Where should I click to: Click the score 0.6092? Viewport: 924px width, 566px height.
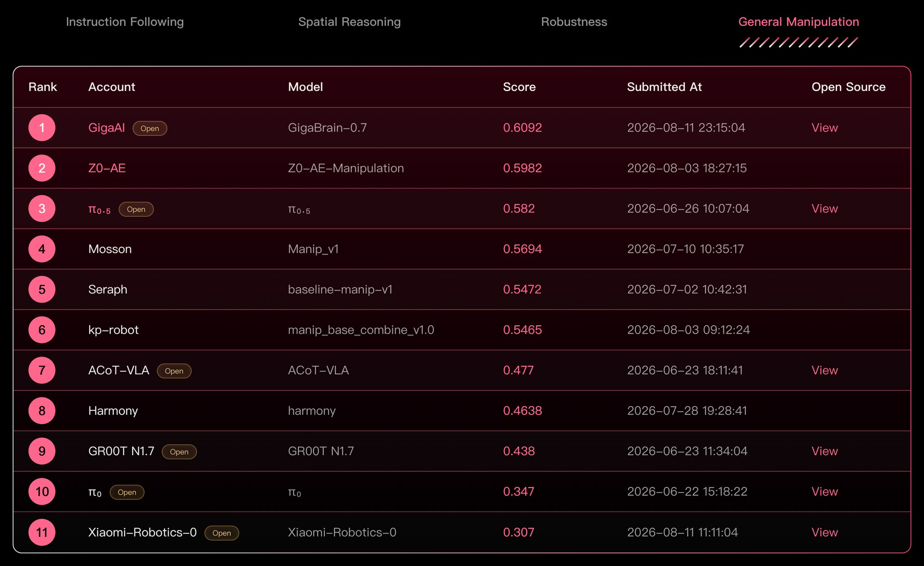[x=523, y=128]
